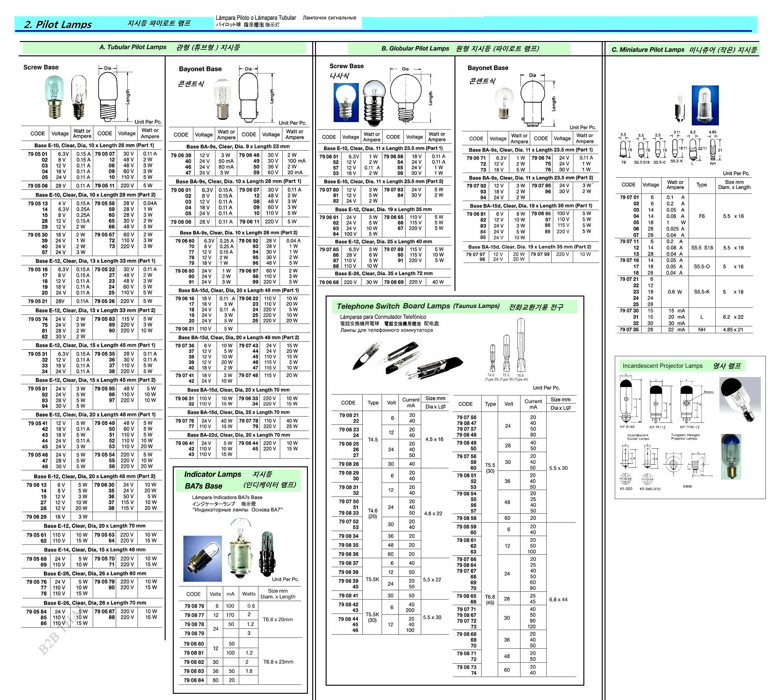This screenshot has height=700, width=782.
Task: Click the 'Incandescent Projector Lamps' heading
Action: [x=662, y=366]
